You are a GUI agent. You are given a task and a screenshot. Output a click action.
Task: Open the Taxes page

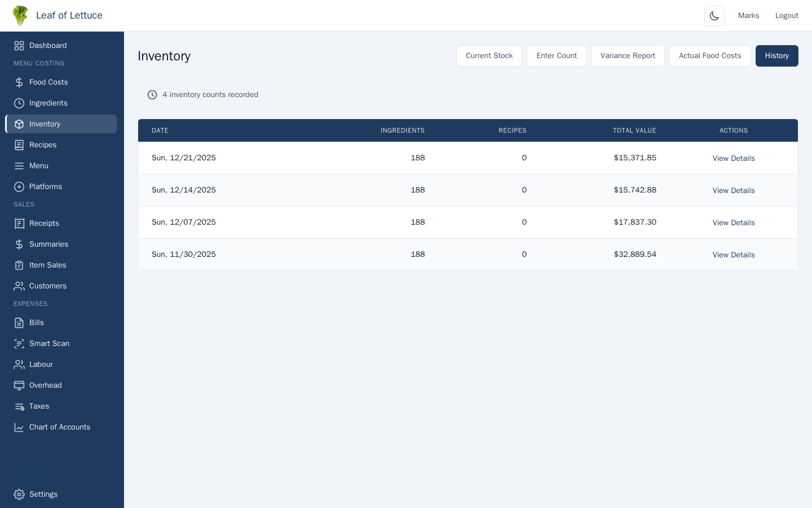coord(39,406)
